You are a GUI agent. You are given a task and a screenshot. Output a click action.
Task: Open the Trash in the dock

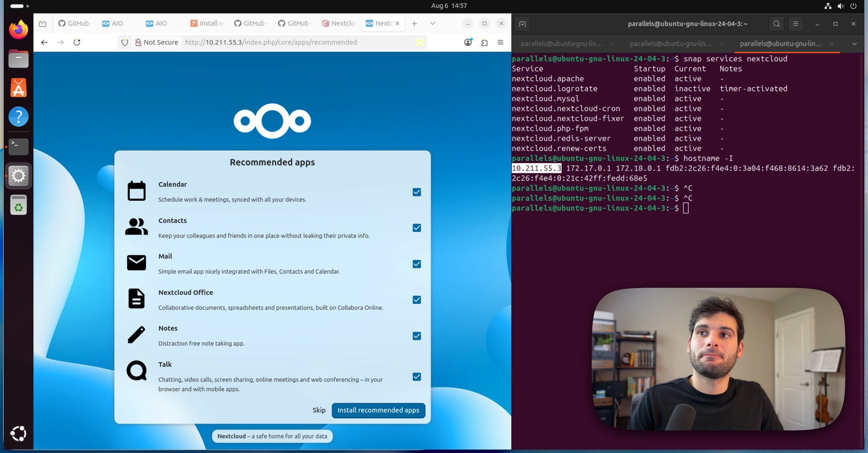point(18,205)
